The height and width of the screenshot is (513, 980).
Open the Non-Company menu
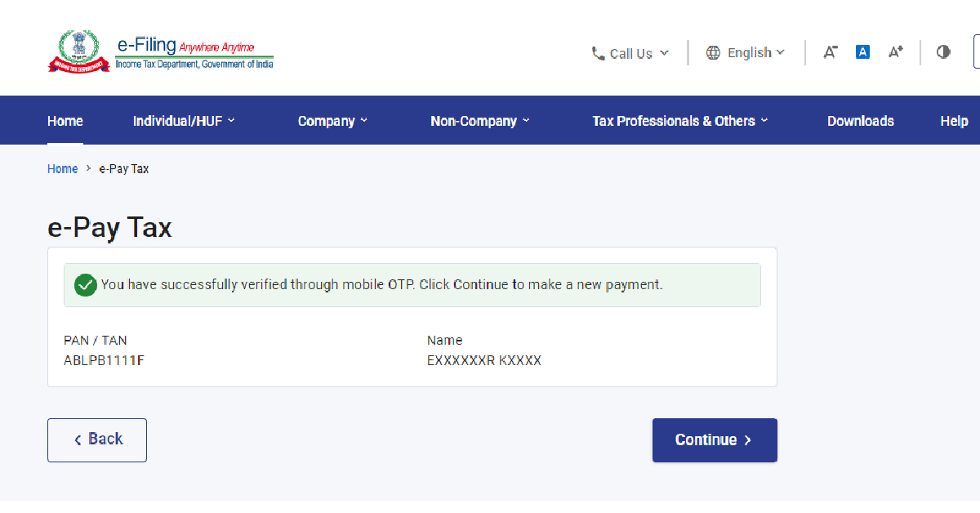tap(479, 121)
